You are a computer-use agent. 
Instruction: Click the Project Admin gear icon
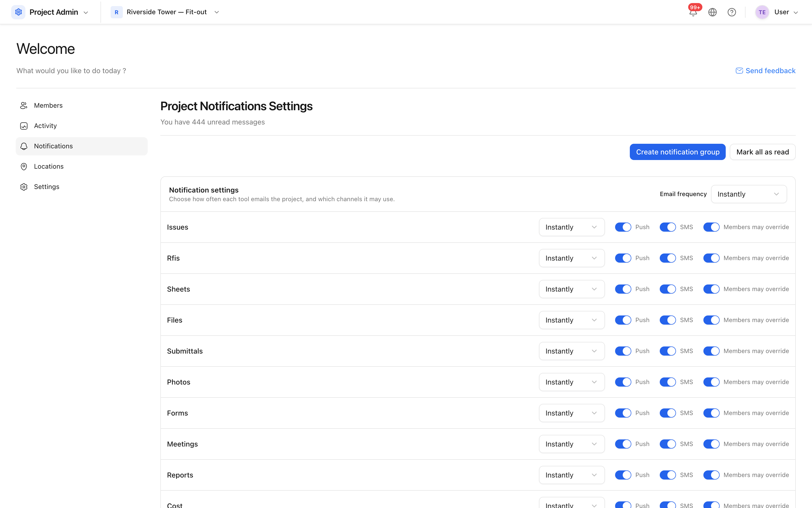click(19, 12)
